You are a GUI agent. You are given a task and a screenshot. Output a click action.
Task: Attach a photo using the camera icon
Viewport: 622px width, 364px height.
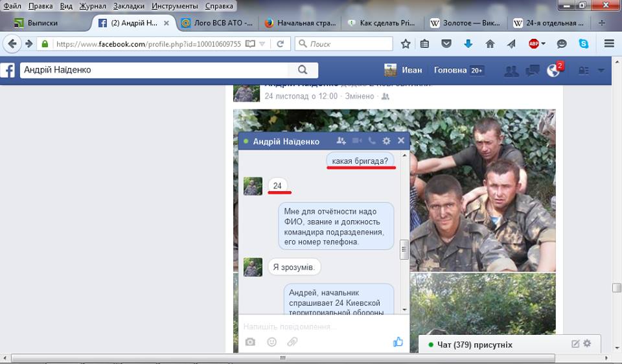[x=249, y=342]
